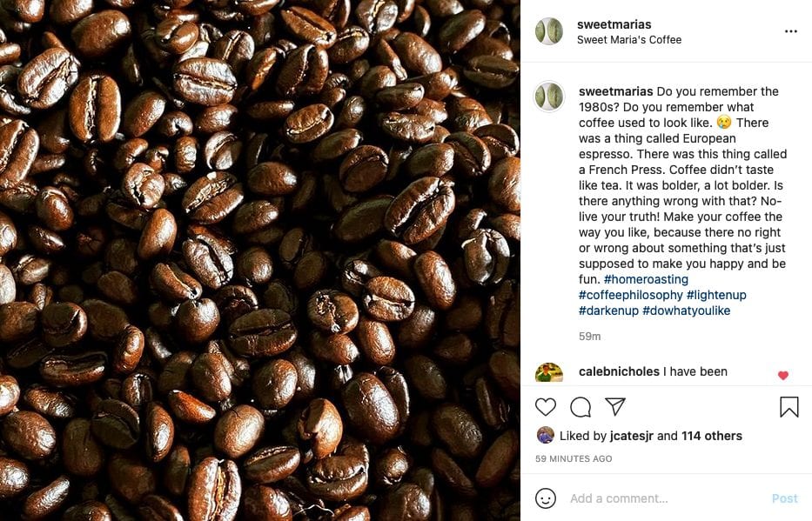Open the three-dot more options menu
812x521 pixels.
tap(791, 31)
